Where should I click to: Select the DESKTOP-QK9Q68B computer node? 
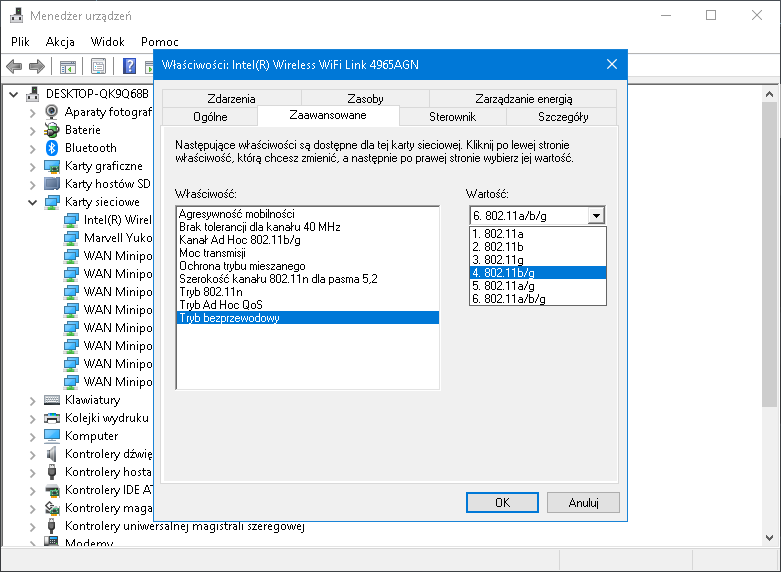coord(97,94)
